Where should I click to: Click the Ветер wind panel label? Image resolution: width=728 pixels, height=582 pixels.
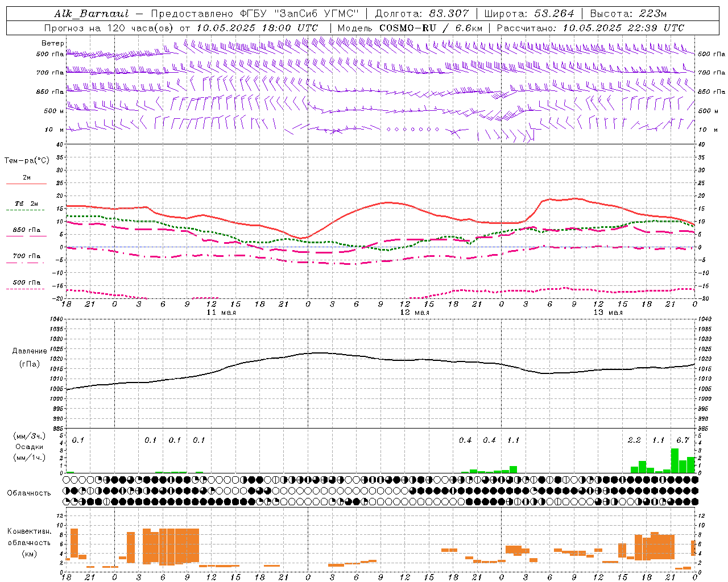click(52, 43)
